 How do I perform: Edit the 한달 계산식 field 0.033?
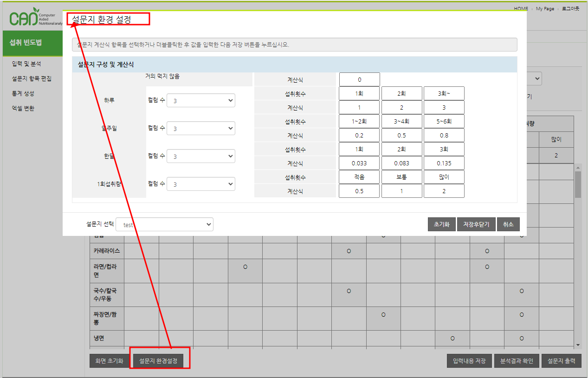[359, 163]
